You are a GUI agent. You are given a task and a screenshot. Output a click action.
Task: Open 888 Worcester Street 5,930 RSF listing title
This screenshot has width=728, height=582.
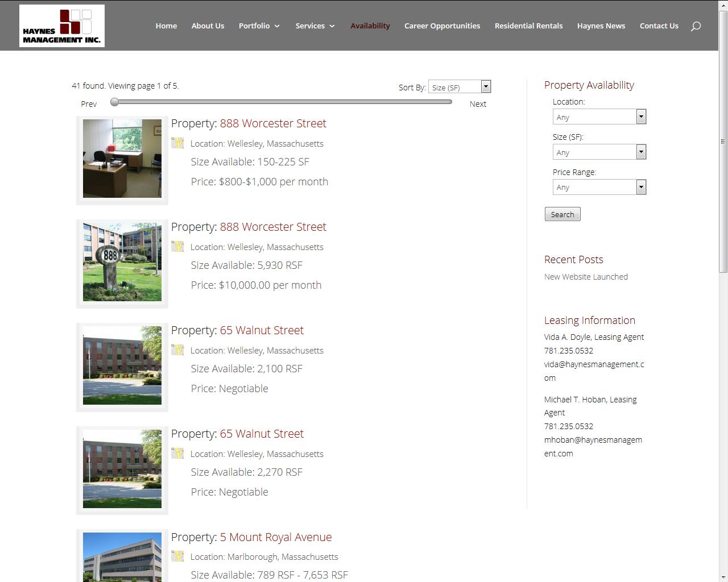[x=273, y=227]
